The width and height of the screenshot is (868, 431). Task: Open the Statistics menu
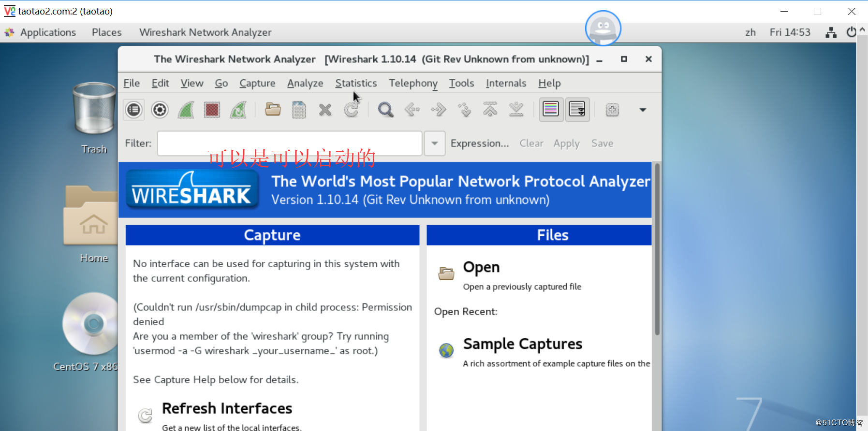(x=356, y=83)
